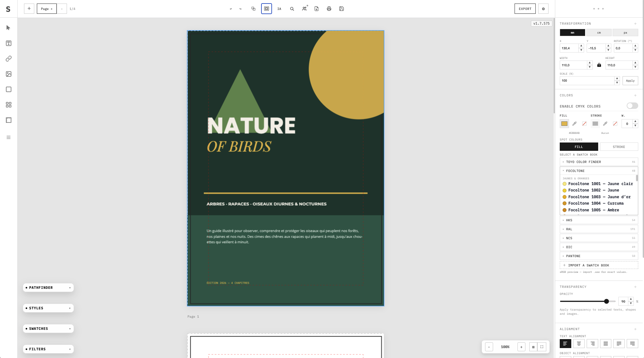Open the hamburger menu in left sidebar
The image size is (644, 358).
9,137
